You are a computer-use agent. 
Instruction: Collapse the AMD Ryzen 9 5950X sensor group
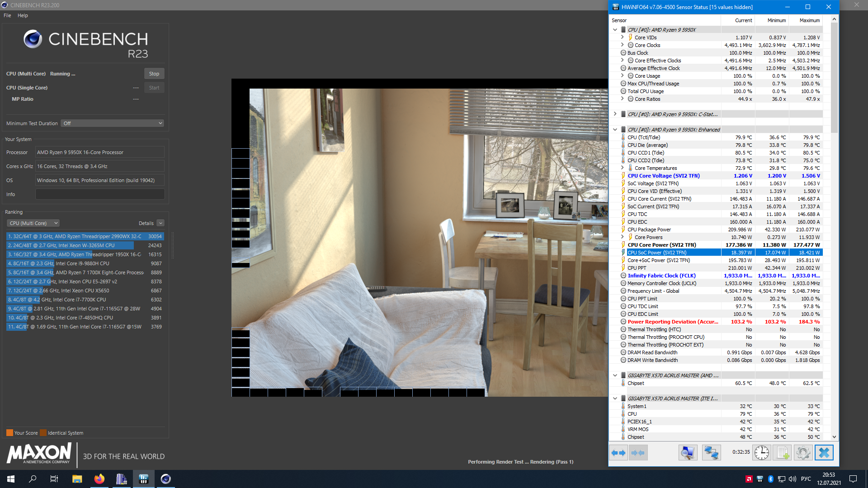[615, 30]
